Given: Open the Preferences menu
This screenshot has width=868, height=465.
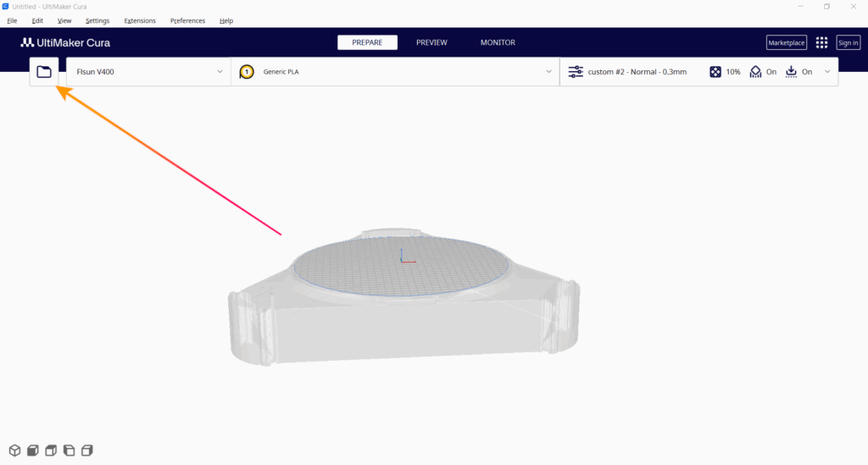Looking at the screenshot, I should coord(187,20).
